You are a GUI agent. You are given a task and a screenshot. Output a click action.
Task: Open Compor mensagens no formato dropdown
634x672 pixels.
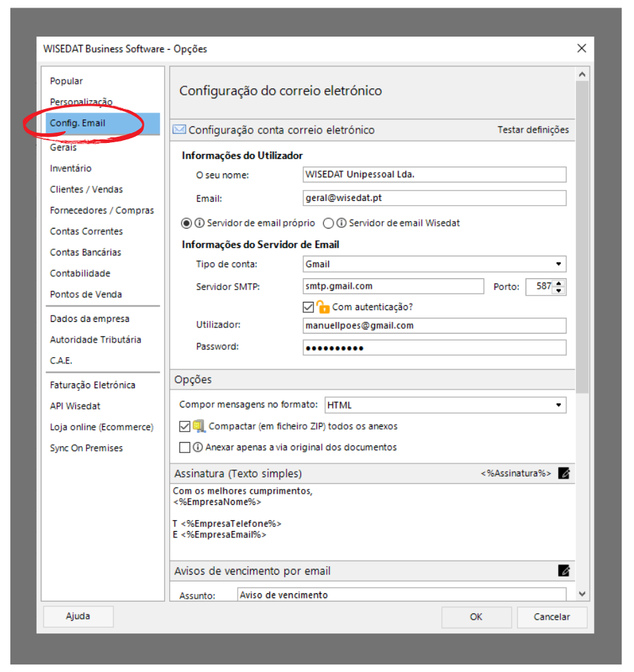coord(445,405)
